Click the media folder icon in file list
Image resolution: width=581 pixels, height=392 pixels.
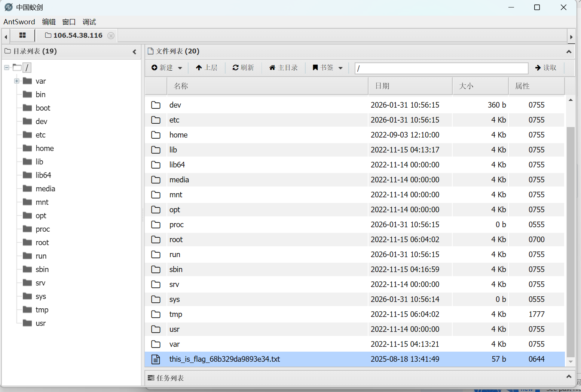click(156, 180)
